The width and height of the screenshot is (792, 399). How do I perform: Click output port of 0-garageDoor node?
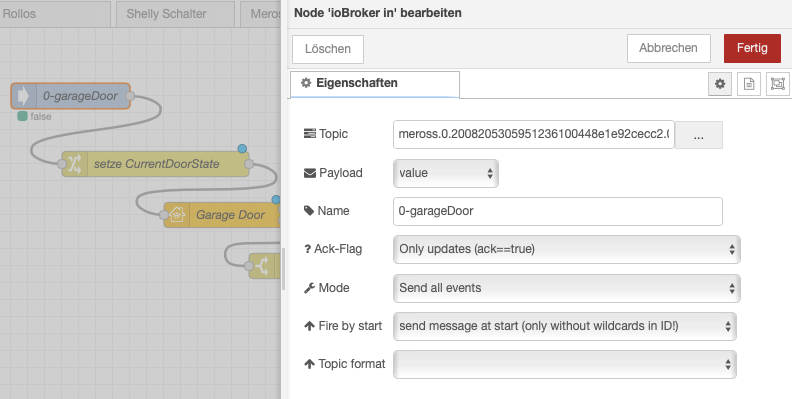[x=130, y=96]
